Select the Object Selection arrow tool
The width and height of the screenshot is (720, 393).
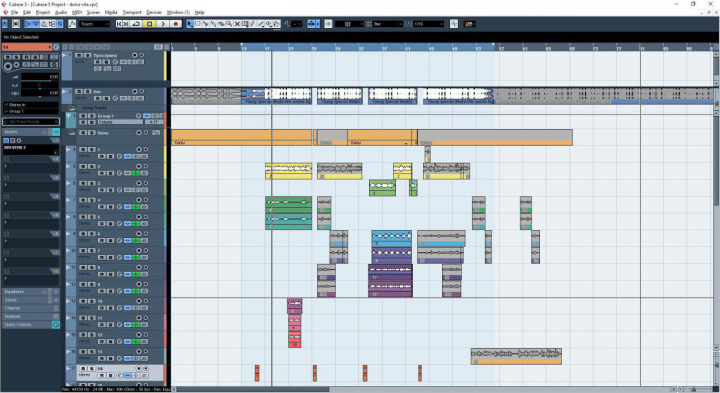[x=190, y=24]
